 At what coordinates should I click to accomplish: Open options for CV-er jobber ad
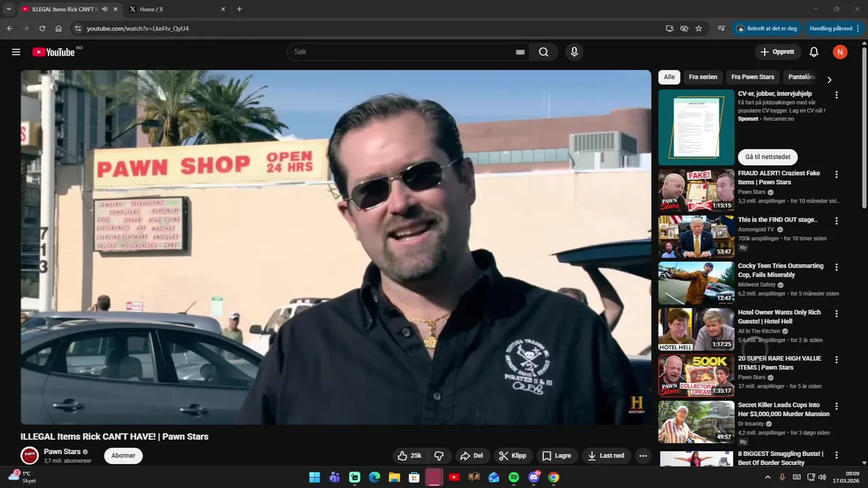[836, 95]
